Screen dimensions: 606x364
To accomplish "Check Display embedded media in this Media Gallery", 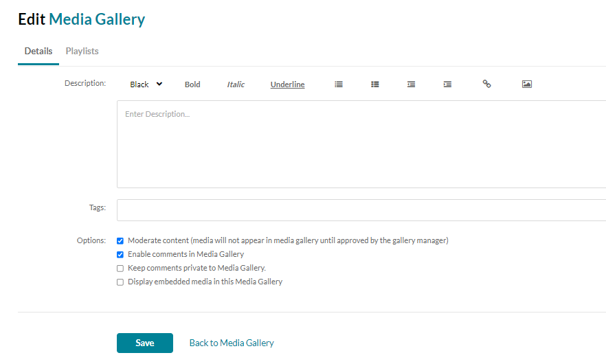I will tap(120, 282).
